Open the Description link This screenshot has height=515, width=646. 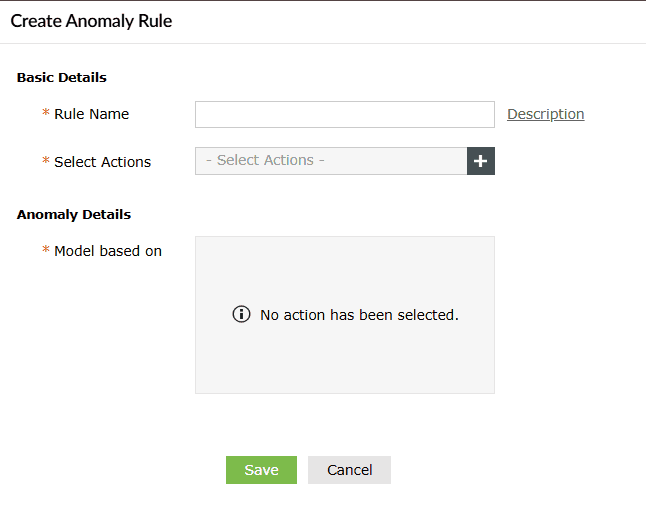(545, 114)
